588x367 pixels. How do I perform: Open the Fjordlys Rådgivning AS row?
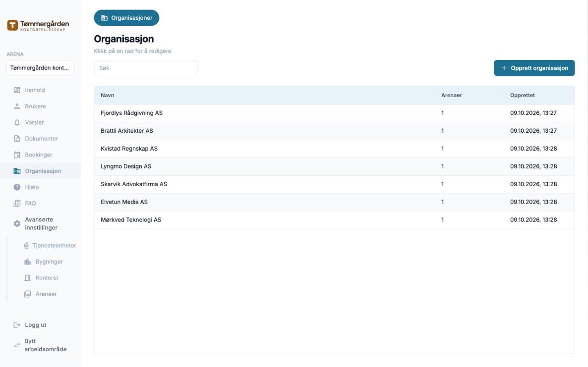click(x=334, y=113)
